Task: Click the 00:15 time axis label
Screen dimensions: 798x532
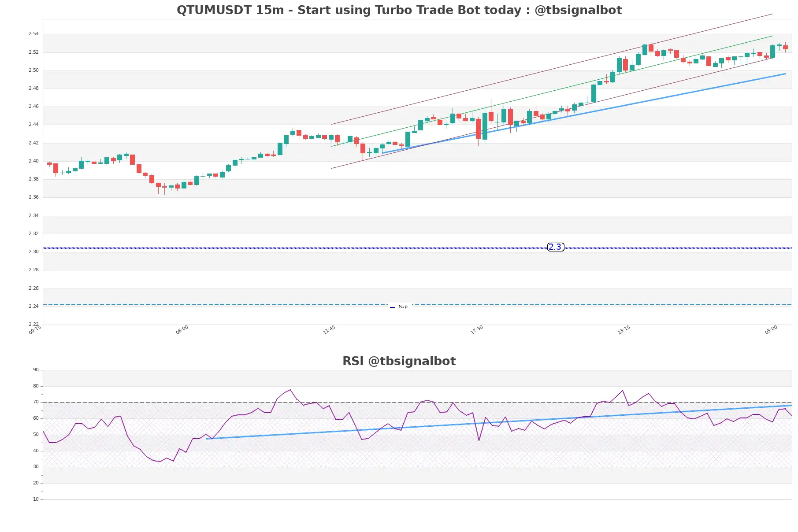Action: pos(35,330)
